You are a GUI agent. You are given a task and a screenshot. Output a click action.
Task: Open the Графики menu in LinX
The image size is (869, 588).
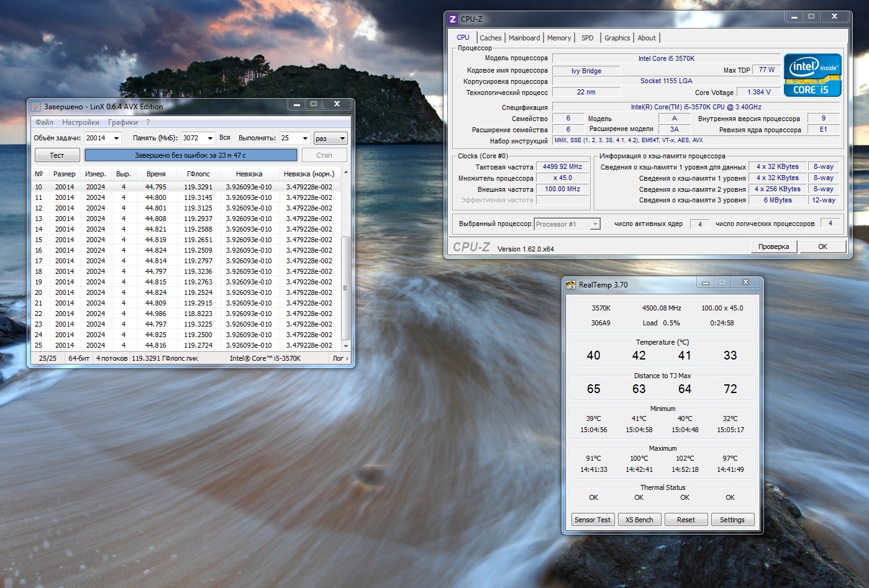[122, 122]
